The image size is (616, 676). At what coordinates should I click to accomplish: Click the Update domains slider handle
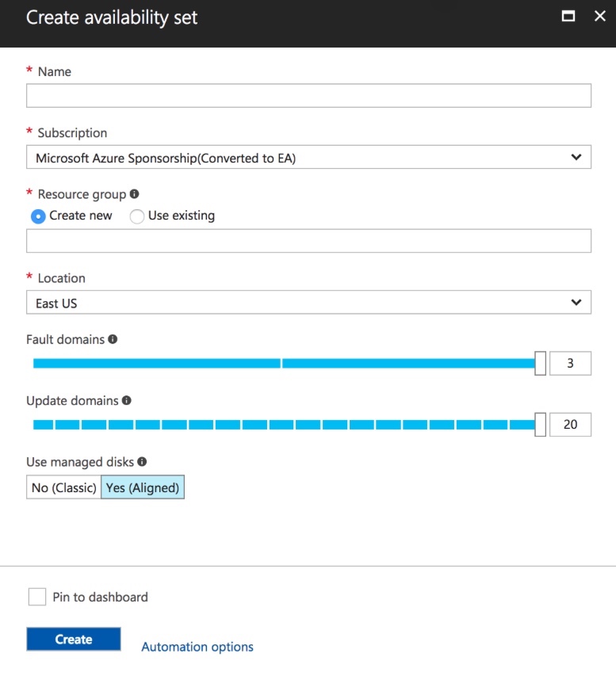540,424
